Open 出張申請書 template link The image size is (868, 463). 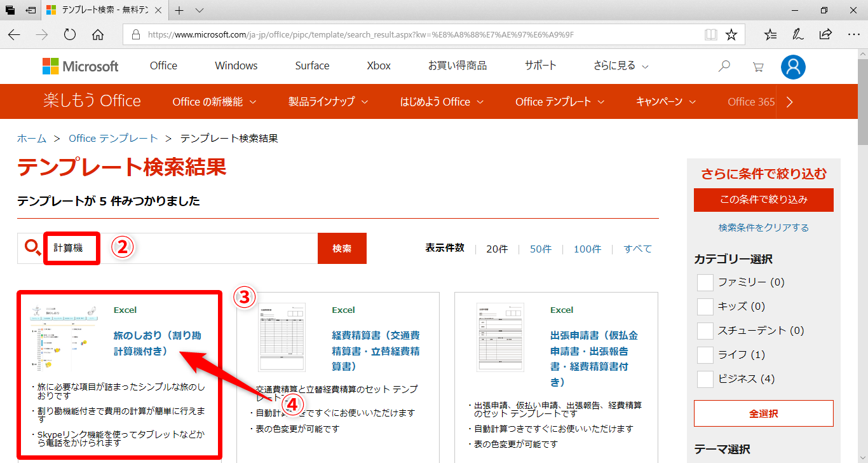click(x=594, y=359)
